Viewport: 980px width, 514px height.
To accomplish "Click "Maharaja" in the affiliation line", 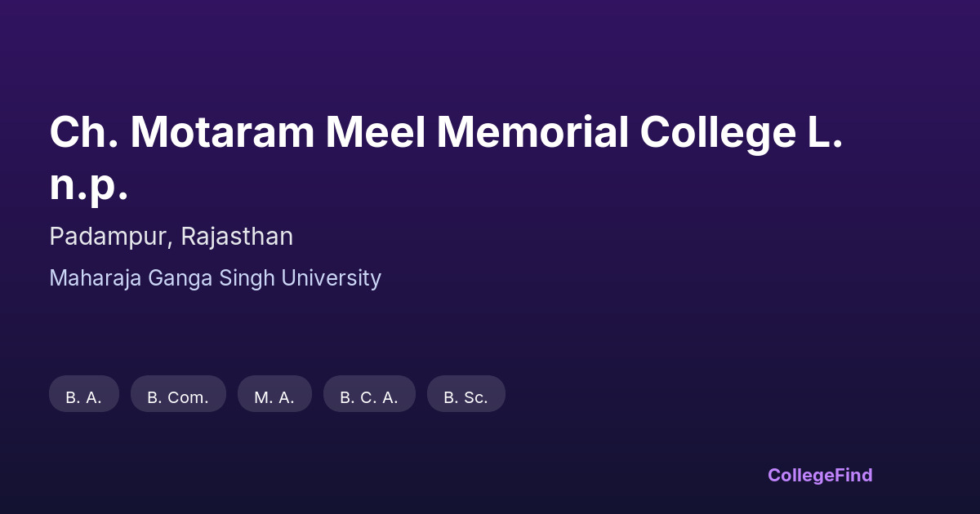I will pos(96,278).
